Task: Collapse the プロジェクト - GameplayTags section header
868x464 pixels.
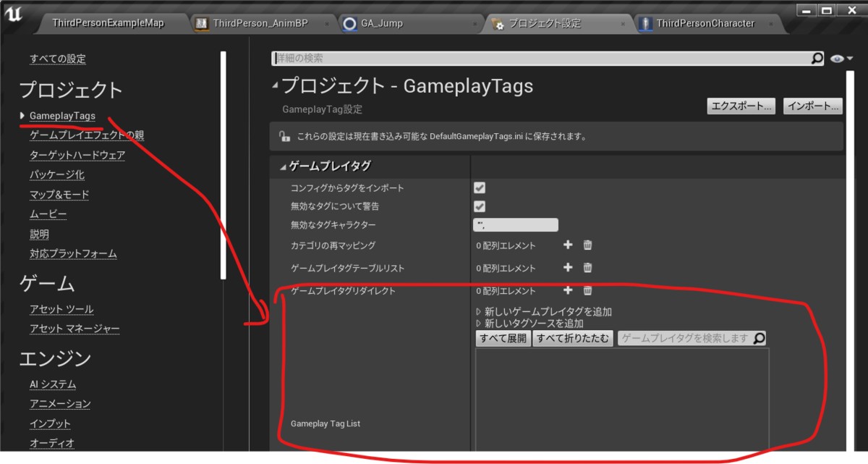Action: (x=275, y=86)
